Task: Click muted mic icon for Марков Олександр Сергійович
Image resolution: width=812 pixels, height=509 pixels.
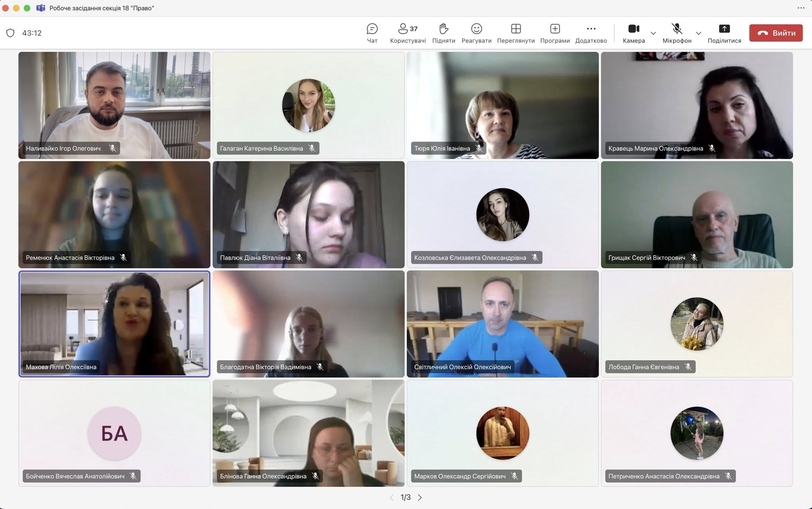Action: pyautogui.click(x=514, y=476)
